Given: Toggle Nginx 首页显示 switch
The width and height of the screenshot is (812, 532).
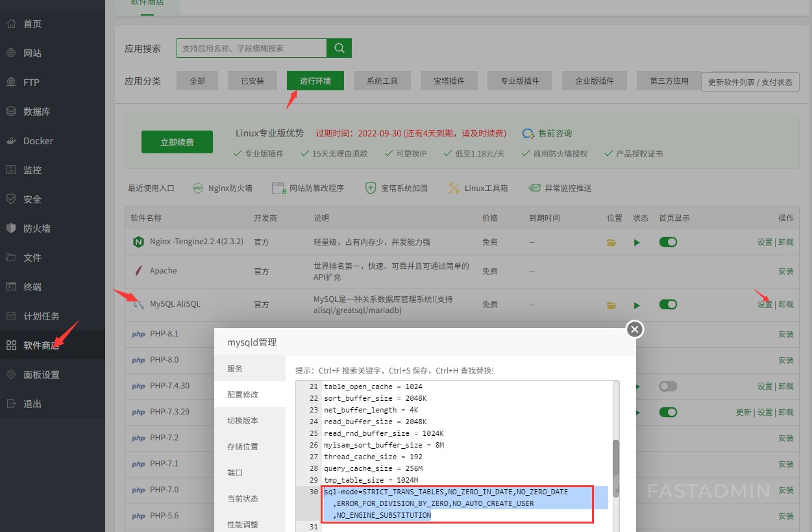Looking at the screenshot, I should click(x=668, y=242).
